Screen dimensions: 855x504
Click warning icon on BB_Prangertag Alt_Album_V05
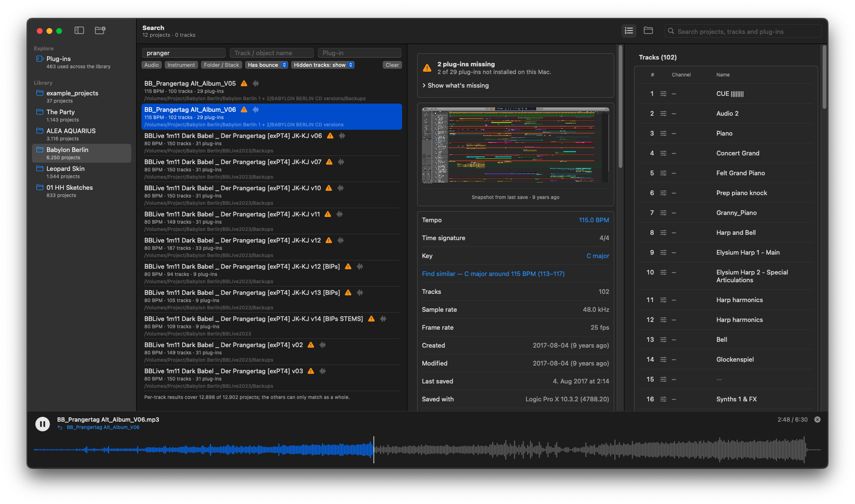point(244,83)
